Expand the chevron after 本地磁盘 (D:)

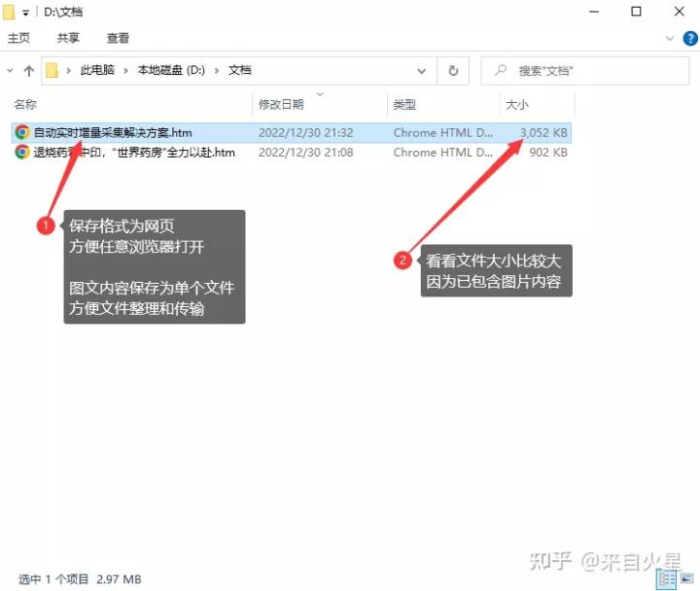tap(217, 71)
